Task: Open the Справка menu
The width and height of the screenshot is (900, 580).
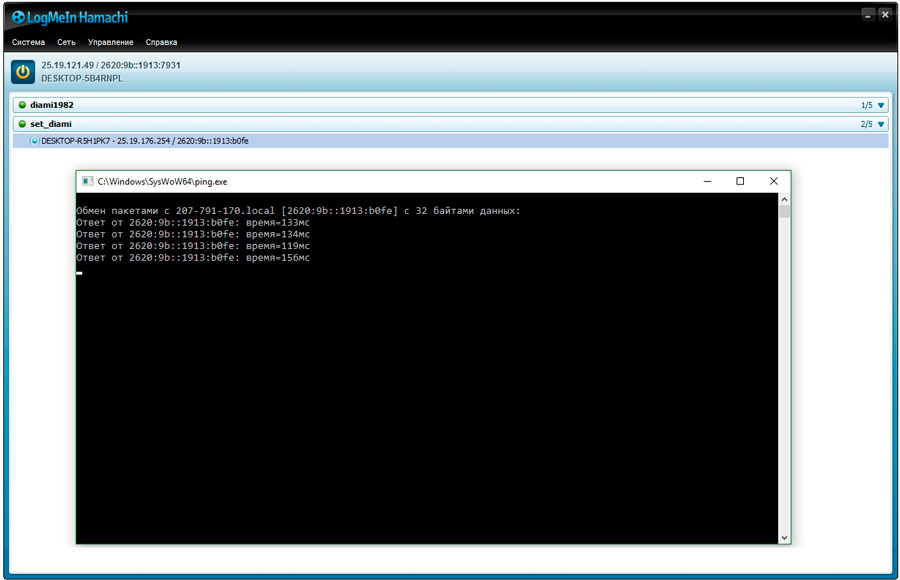Action: 161,42
